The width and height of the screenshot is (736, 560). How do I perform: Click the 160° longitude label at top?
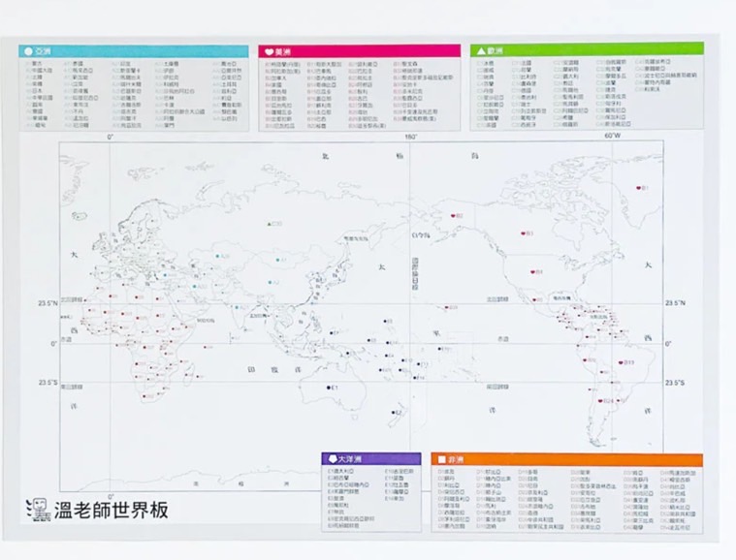pyautogui.click(x=411, y=138)
